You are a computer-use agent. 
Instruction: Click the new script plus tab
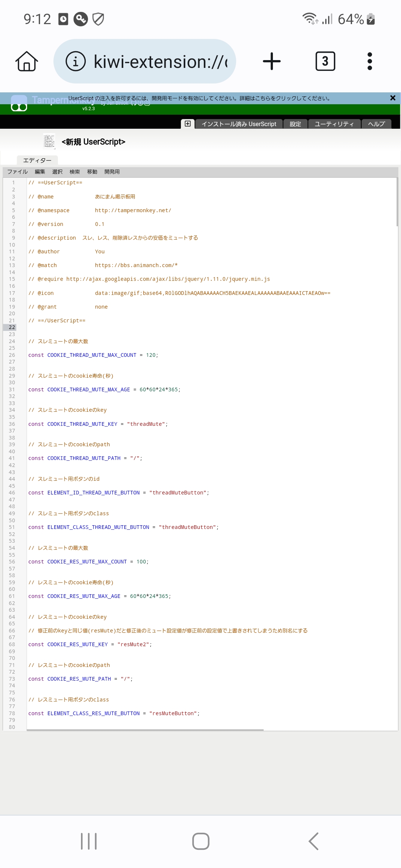[188, 124]
